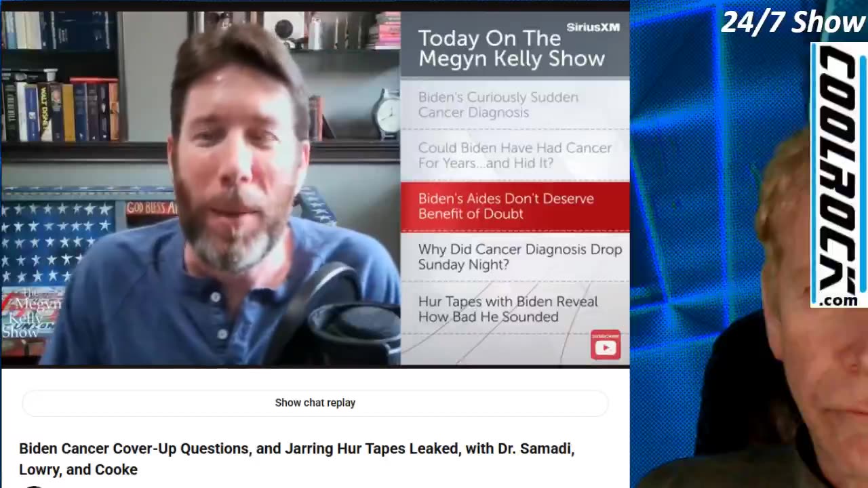Viewport: 868px width, 488px height.
Task: Click the video title starting 'Biden Cancer Cover-Up Questions'
Action: 297,459
